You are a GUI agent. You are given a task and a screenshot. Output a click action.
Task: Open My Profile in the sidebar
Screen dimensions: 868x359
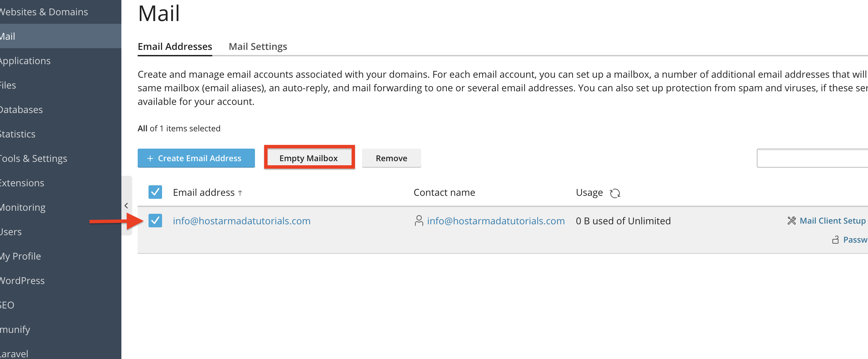click(61, 256)
